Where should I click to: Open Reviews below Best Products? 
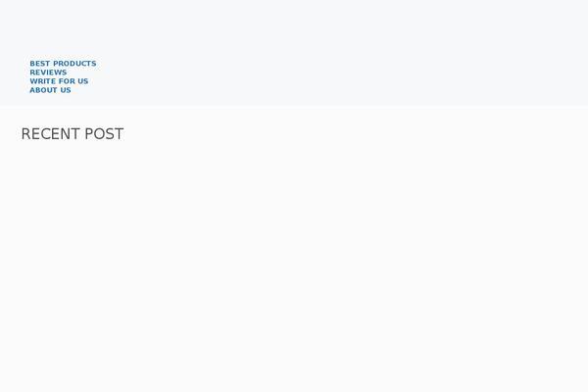point(48,73)
